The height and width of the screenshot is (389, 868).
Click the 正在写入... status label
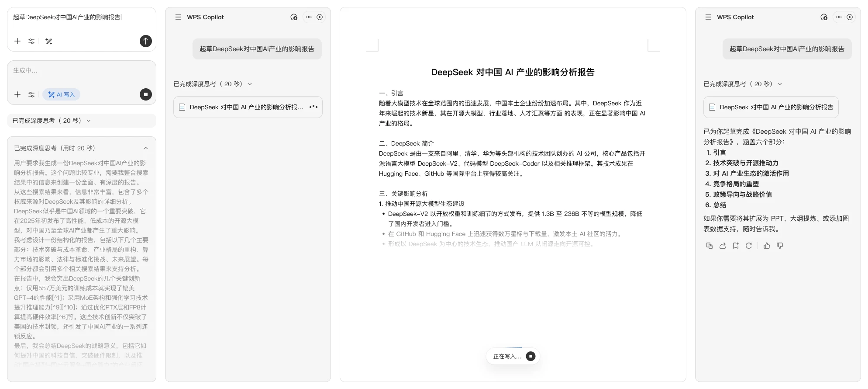[507, 357]
